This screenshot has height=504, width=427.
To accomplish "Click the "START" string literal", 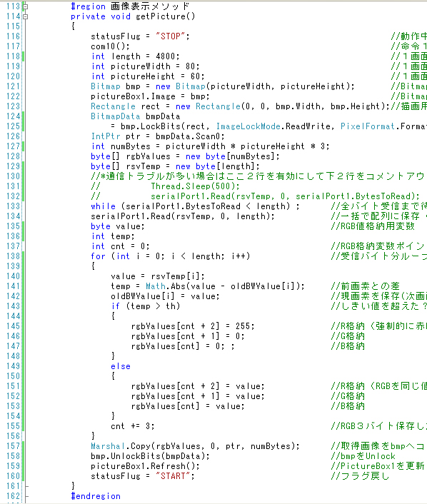I will [x=173, y=475].
